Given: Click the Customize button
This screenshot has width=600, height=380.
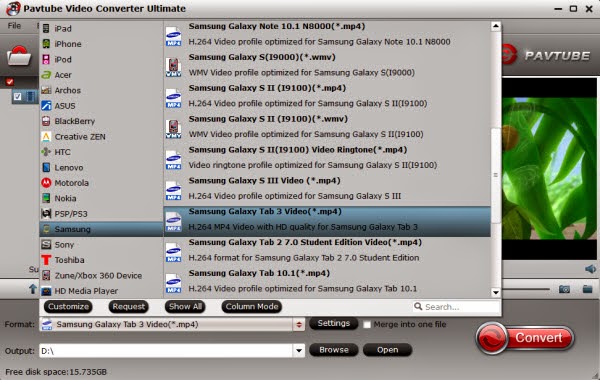Looking at the screenshot, I should [x=68, y=307].
